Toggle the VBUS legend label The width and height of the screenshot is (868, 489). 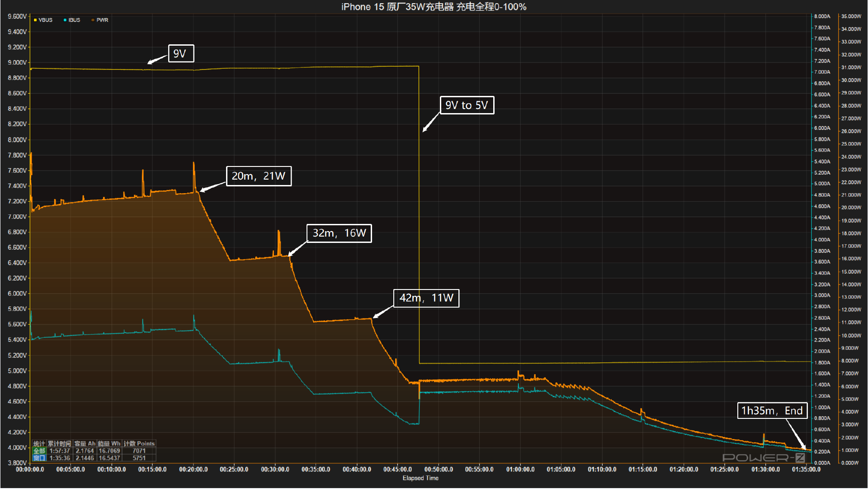click(x=46, y=20)
